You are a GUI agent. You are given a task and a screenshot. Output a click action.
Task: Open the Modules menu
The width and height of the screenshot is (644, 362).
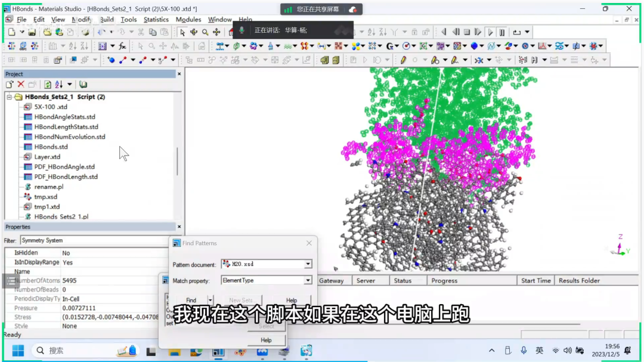[188, 20]
